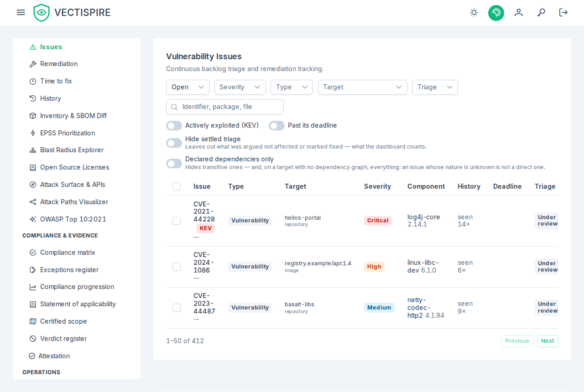This screenshot has height=392, width=584.
Task: Click the Critical severity badge
Action: 378,221
